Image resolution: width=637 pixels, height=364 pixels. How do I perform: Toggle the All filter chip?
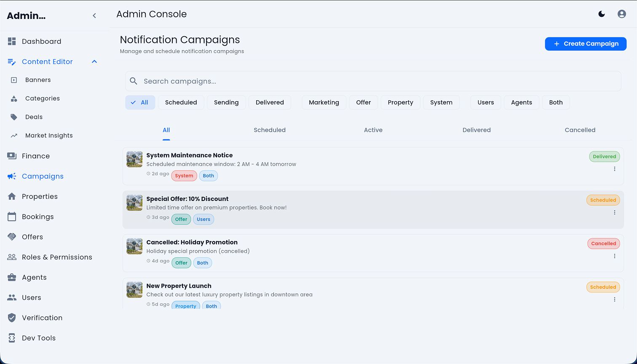[140, 102]
